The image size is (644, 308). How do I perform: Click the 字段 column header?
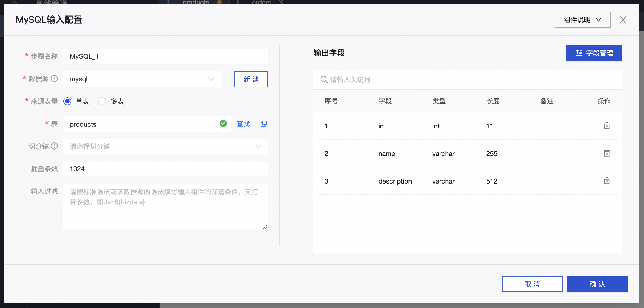pos(385,101)
